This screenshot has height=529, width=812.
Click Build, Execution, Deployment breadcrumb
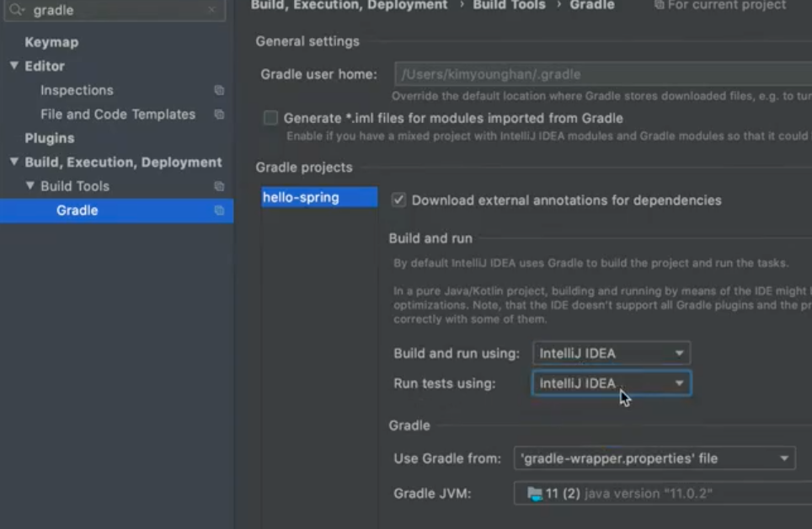tap(349, 5)
